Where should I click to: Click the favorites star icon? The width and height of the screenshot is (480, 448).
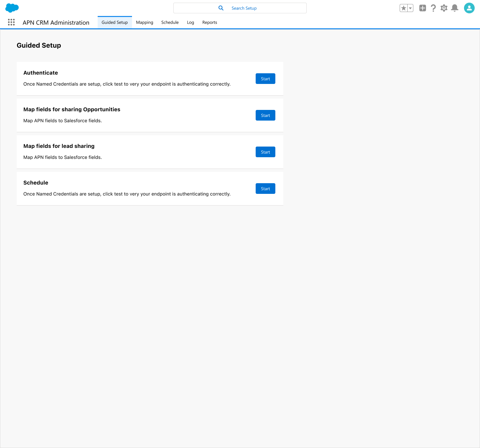coord(404,8)
